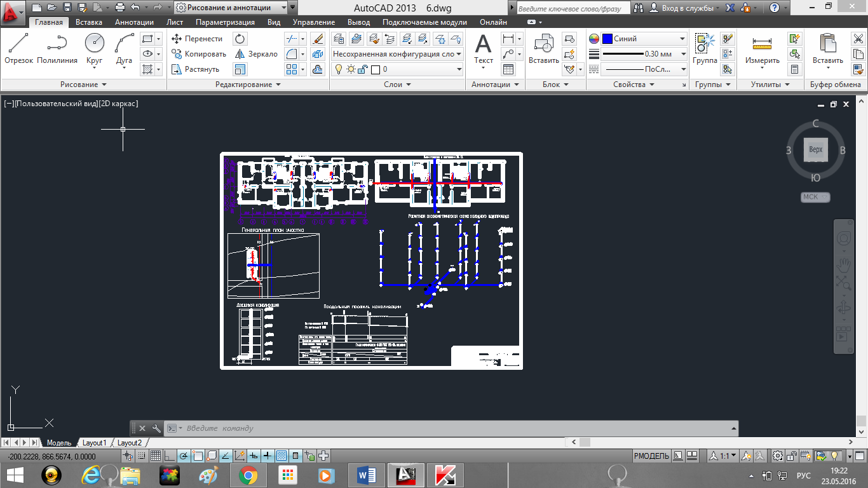Image resolution: width=868 pixels, height=488 pixels.
Task: Toggle grid display in status bar
Action: coord(155,456)
